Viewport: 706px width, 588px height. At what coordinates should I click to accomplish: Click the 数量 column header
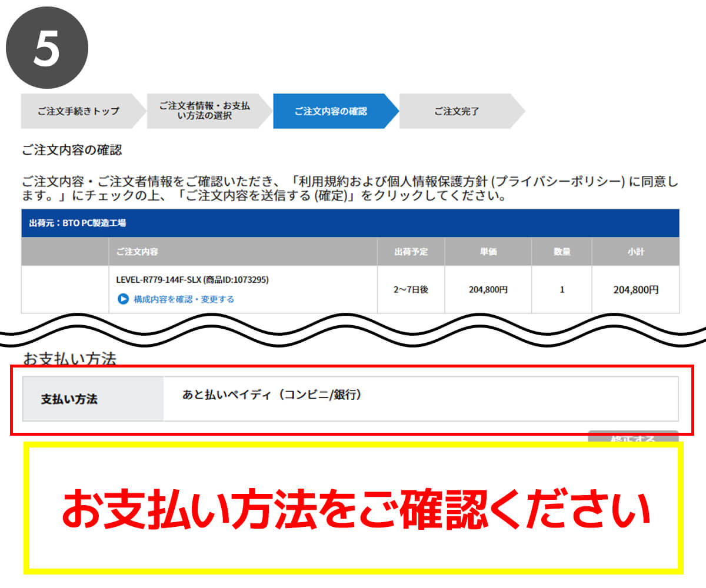tap(561, 252)
